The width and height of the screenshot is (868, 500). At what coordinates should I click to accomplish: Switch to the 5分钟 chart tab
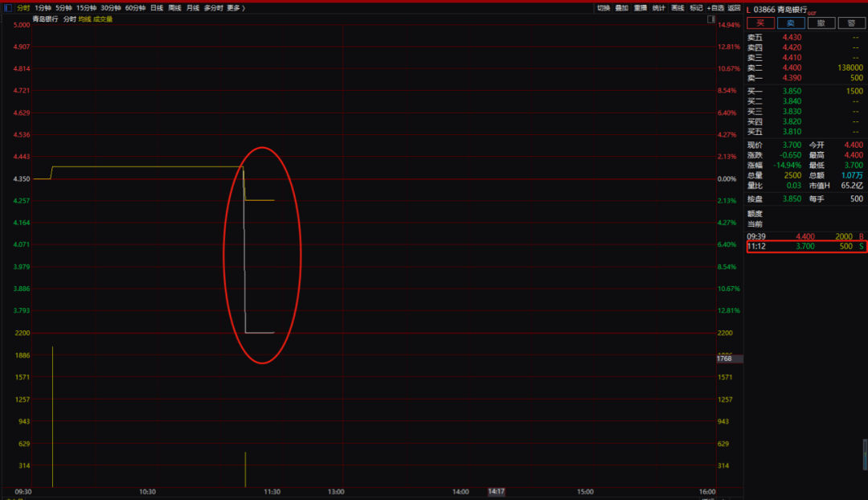63,8
